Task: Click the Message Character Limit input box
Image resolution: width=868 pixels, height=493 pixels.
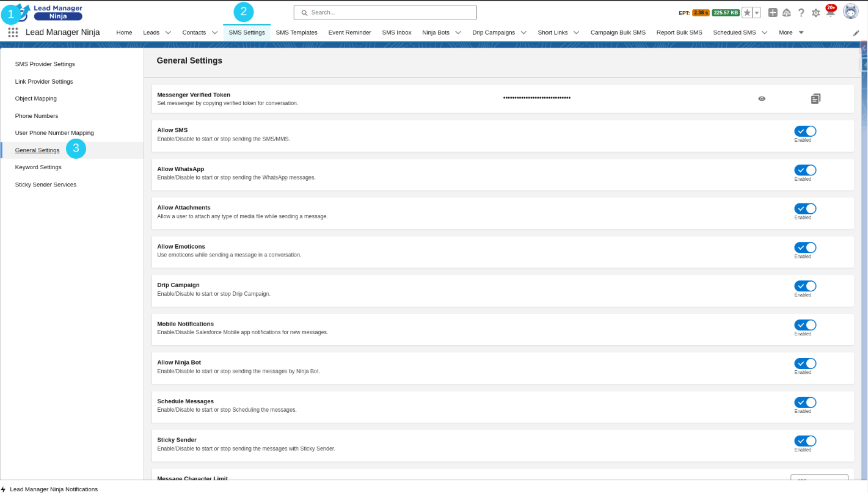Action: (x=819, y=478)
